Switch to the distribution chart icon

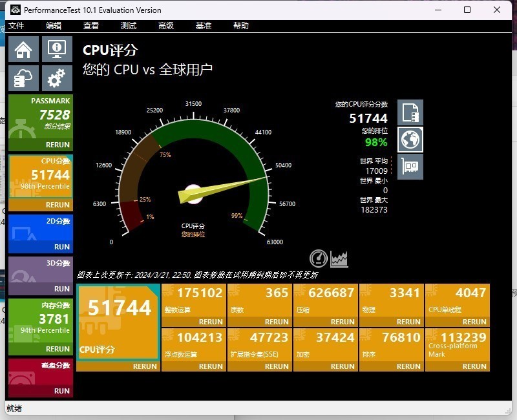tap(339, 258)
